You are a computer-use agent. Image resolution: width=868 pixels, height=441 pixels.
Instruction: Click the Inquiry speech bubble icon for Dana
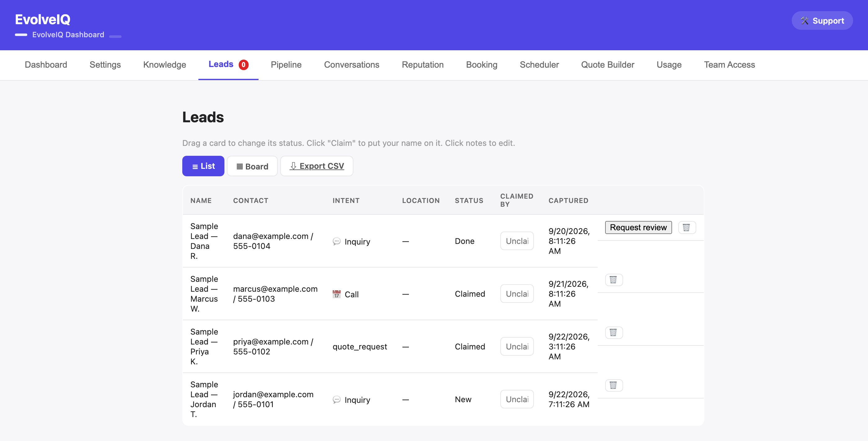point(336,241)
